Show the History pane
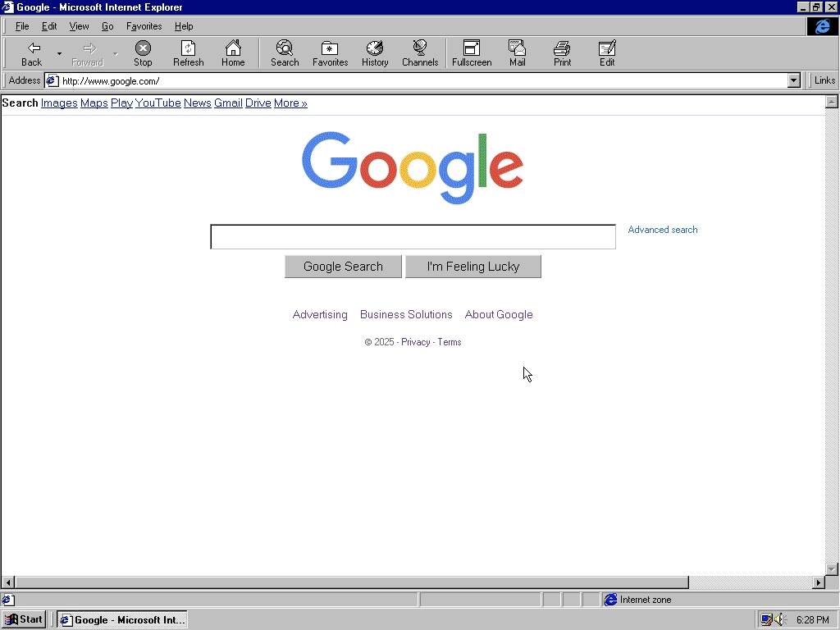The image size is (840, 630). (375, 53)
